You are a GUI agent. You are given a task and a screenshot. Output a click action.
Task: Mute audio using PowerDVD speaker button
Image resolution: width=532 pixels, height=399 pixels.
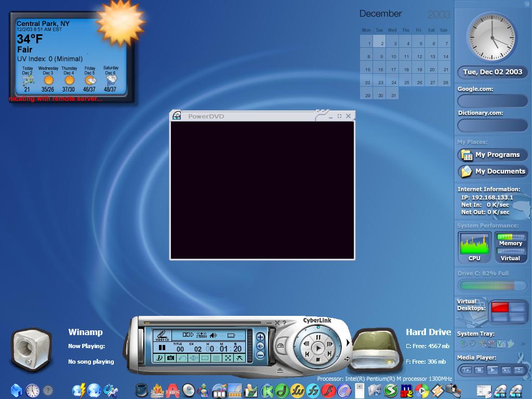coord(260,346)
